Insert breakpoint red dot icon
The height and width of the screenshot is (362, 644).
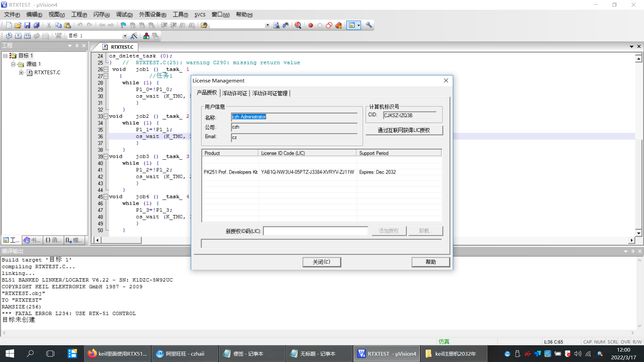click(x=311, y=25)
